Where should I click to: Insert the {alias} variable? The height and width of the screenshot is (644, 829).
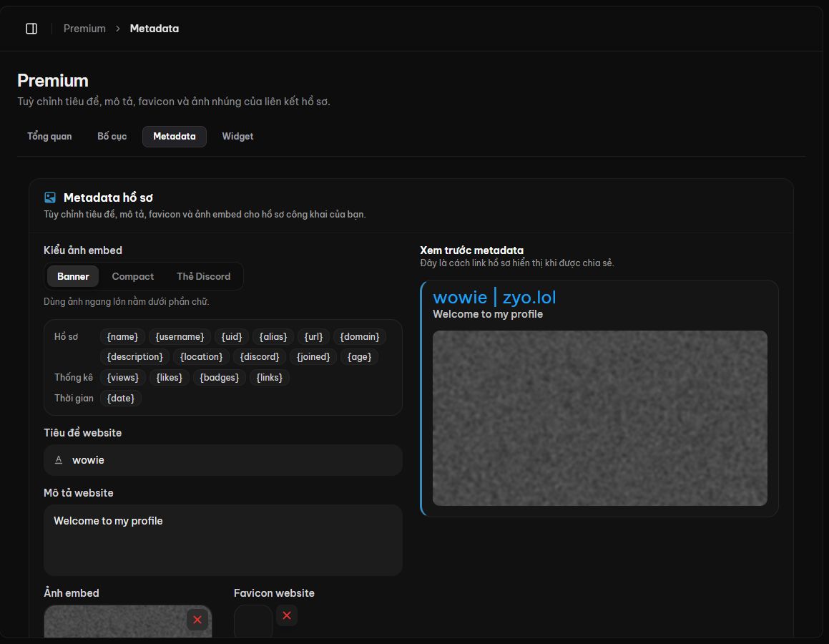tap(273, 337)
